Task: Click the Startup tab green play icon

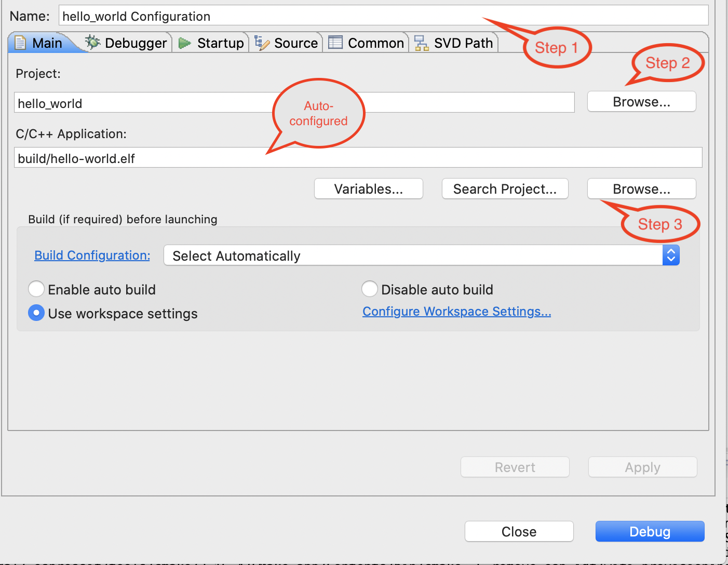Action: tap(184, 43)
